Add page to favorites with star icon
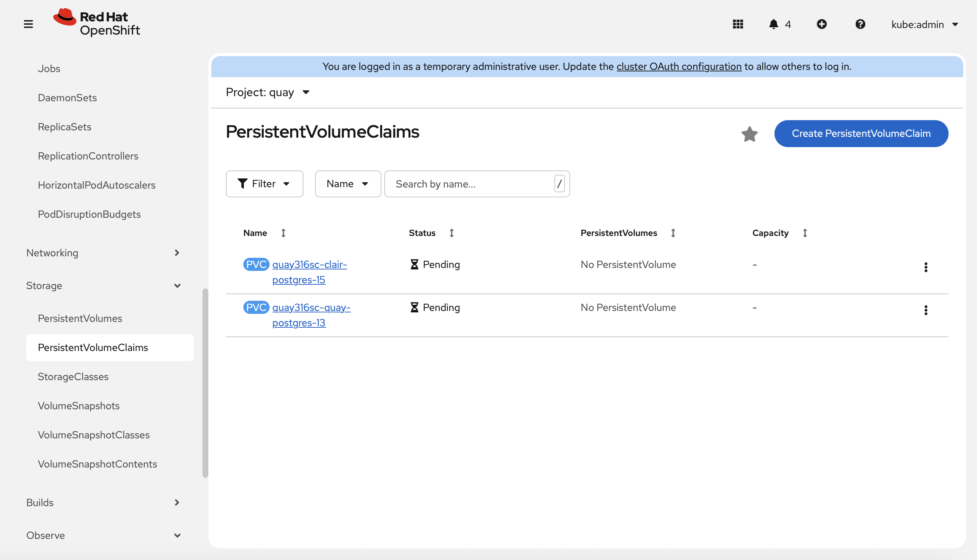Viewport: 977px width, 560px height. click(x=749, y=134)
